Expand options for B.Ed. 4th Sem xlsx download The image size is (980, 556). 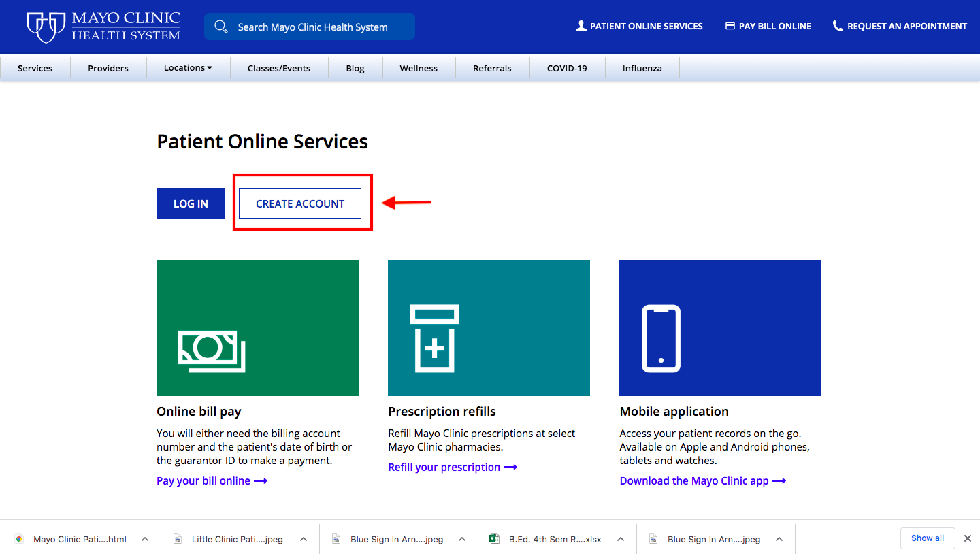(x=621, y=539)
